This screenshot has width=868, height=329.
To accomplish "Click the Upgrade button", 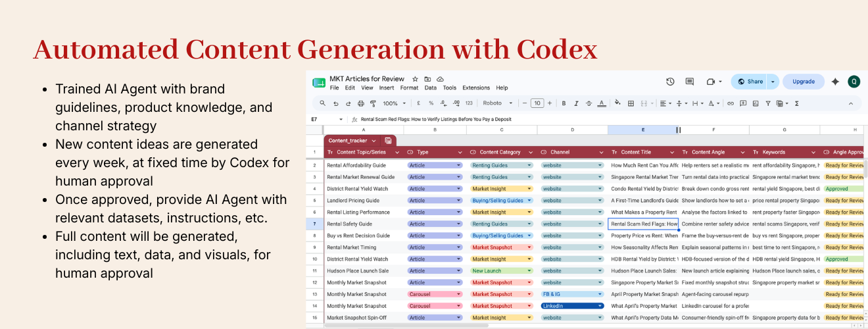I will pyautogui.click(x=804, y=82).
